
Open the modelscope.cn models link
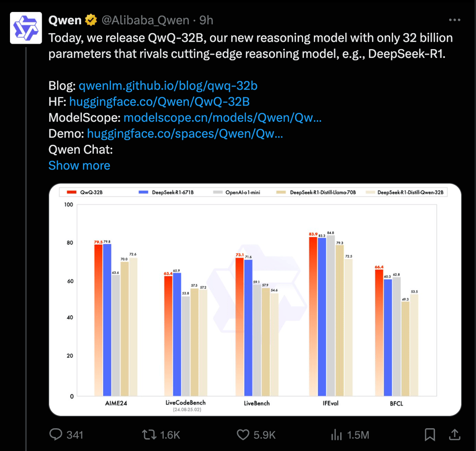coord(223,118)
